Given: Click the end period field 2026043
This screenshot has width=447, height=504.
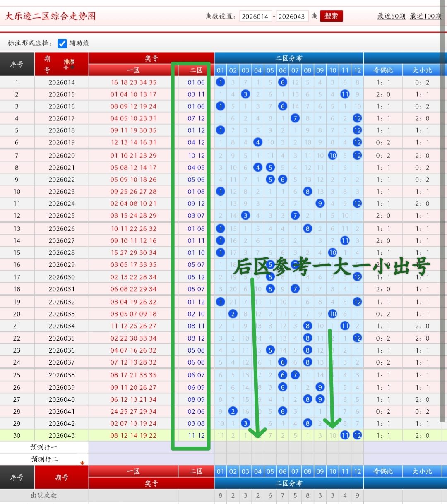Looking at the screenshot, I should tap(291, 17).
